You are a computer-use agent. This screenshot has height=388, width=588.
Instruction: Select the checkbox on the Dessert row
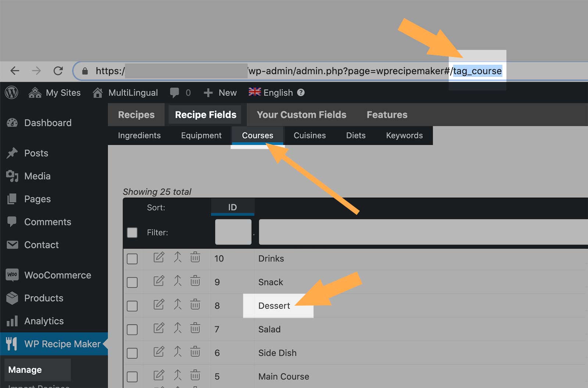point(132,305)
